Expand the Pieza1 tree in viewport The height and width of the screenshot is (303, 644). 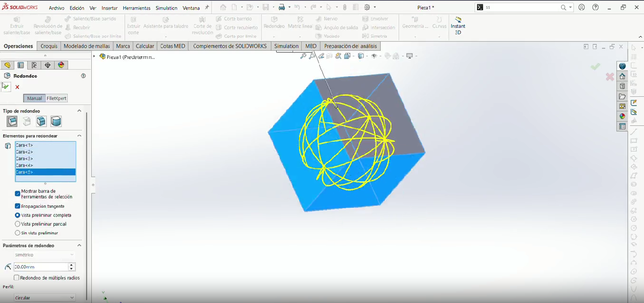pos(94,57)
